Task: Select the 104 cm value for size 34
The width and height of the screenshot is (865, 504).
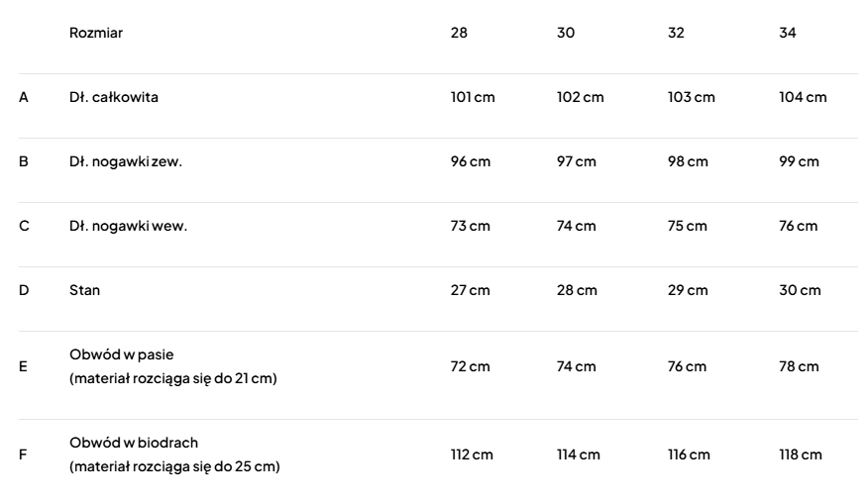Action: point(803,97)
